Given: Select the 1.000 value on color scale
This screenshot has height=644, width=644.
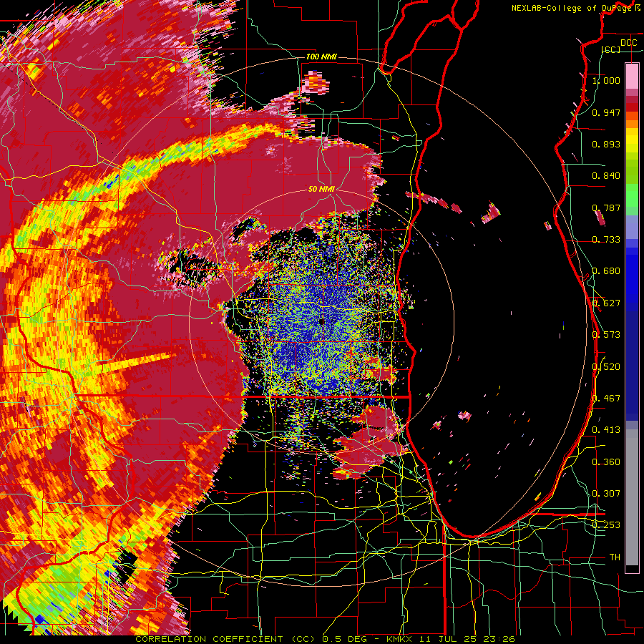Looking at the screenshot, I should 606,80.
